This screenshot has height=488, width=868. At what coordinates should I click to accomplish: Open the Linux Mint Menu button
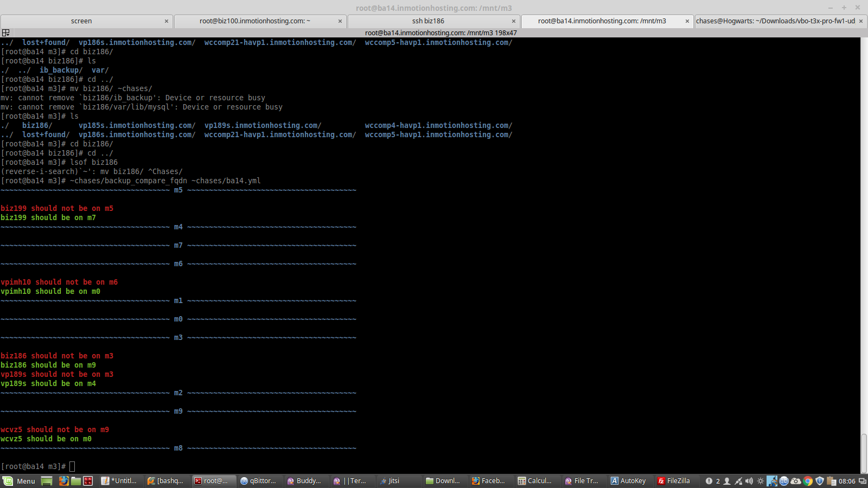[x=20, y=481]
